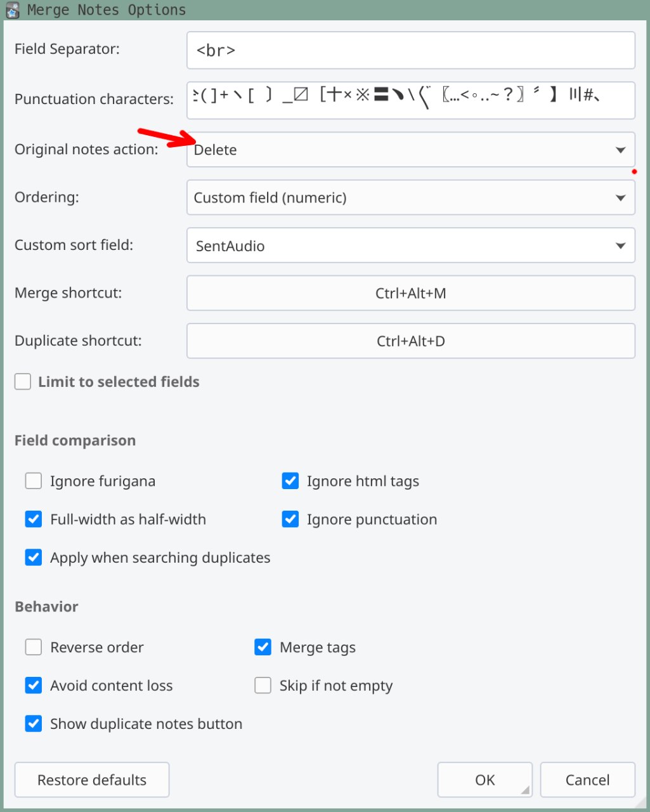Open the Original notes action dropdown
The height and width of the screenshot is (812, 650).
[411, 150]
